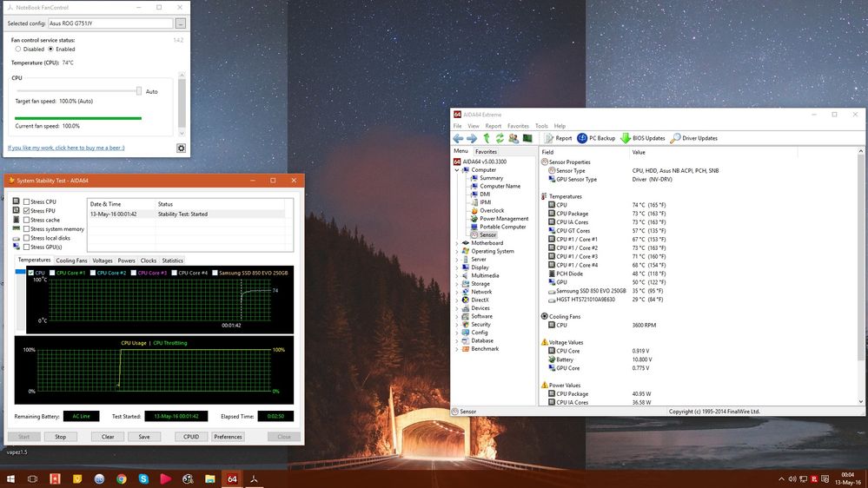Viewport: 868px width, 488px height.
Task: Open NoteBook FanControl settings gear icon
Action: click(181, 148)
